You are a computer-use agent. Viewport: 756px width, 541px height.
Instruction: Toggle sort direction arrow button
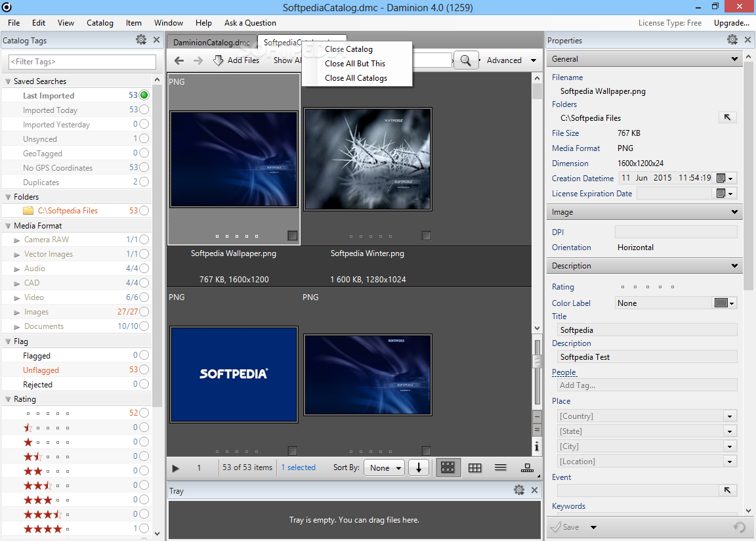click(419, 467)
